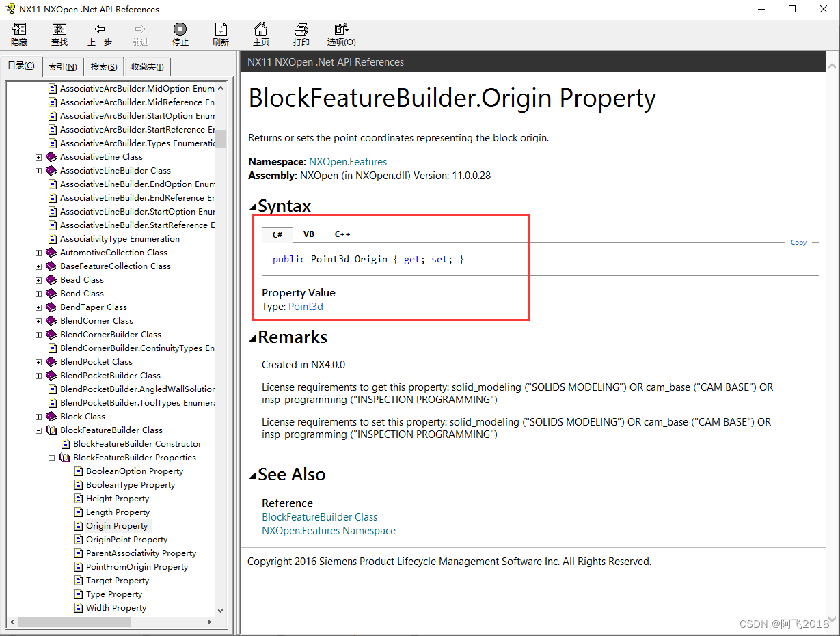Click the page icon of Length Property
Image resolution: width=840 pixels, height=636 pixels.
click(79, 512)
